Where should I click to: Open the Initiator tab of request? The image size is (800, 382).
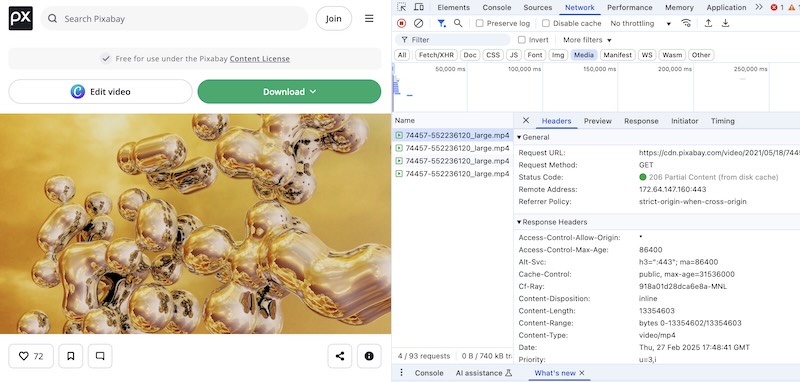(684, 121)
